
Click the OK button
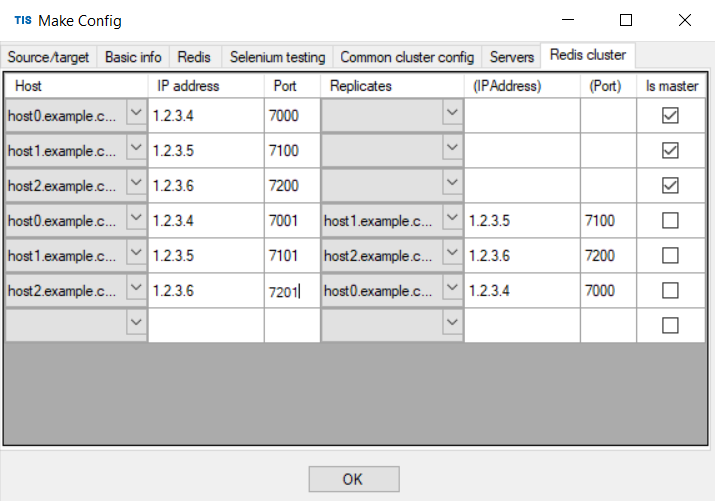[x=354, y=479]
